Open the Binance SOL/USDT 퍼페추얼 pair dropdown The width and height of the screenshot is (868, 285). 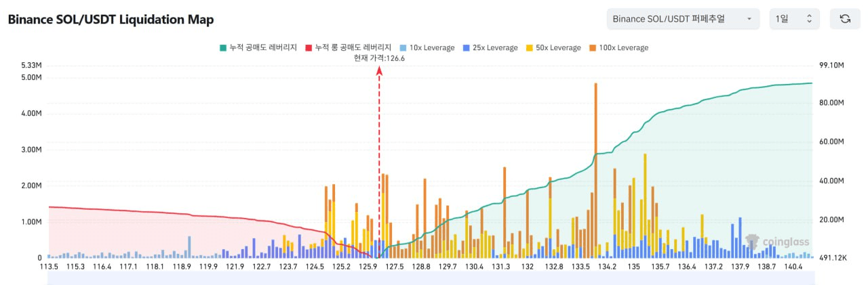tap(682, 19)
